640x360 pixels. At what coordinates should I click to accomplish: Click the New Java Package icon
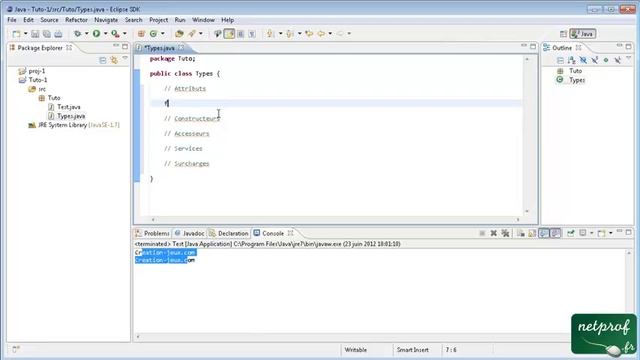click(141, 34)
